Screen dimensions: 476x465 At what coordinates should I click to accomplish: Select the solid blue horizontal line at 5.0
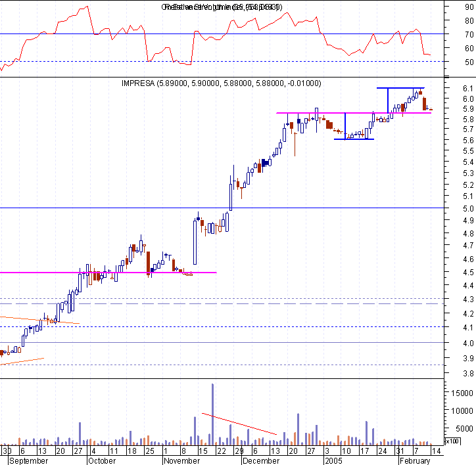tap(222, 208)
